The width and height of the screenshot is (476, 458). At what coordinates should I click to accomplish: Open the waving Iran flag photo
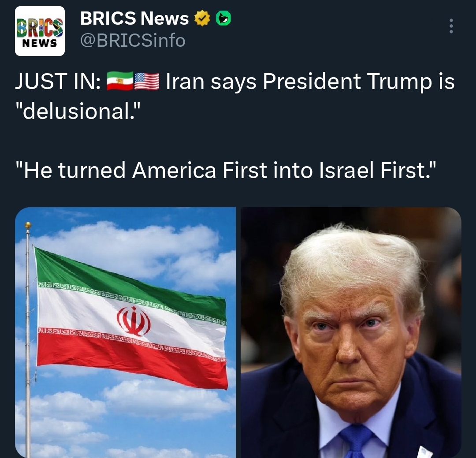click(125, 332)
